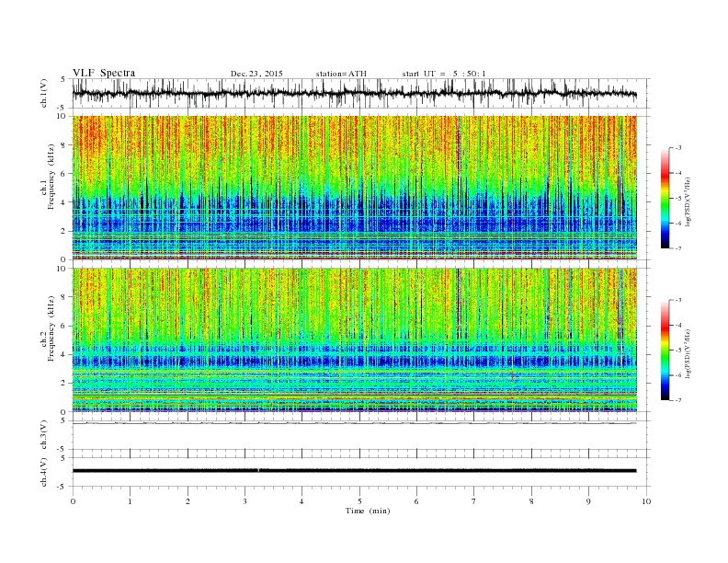Click the log(PSD) label of ch.1 colorbar

688,202
